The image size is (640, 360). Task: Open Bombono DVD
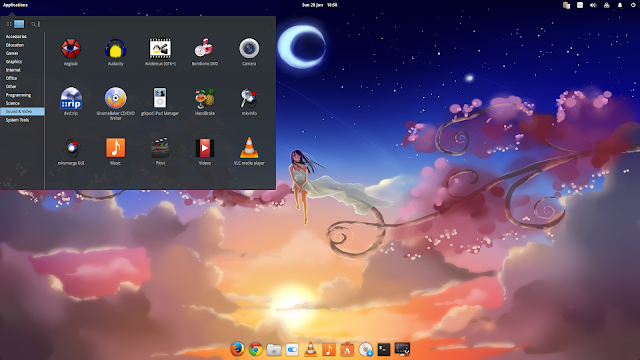[204, 52]
